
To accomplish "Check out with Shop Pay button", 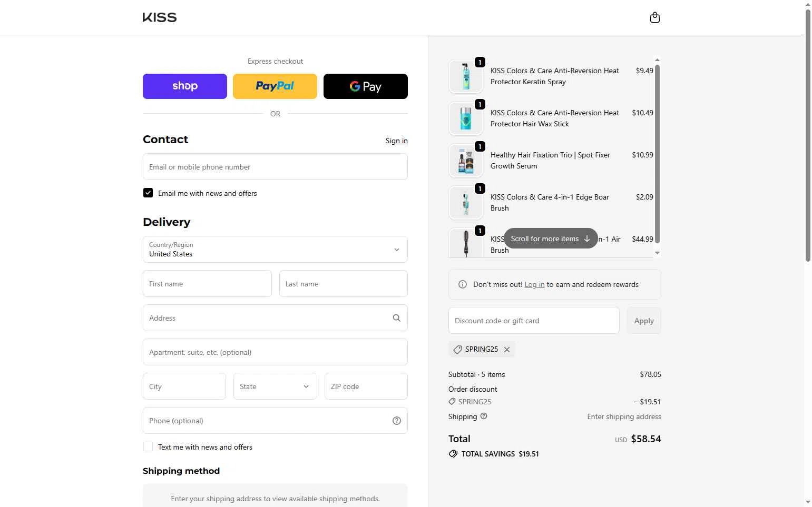I will [x=185, y=86].
